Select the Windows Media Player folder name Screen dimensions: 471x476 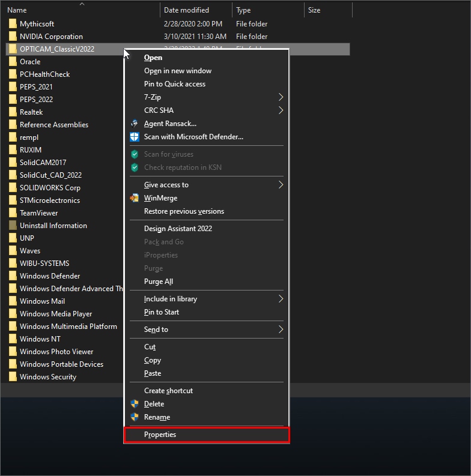(x=56, y=314)
